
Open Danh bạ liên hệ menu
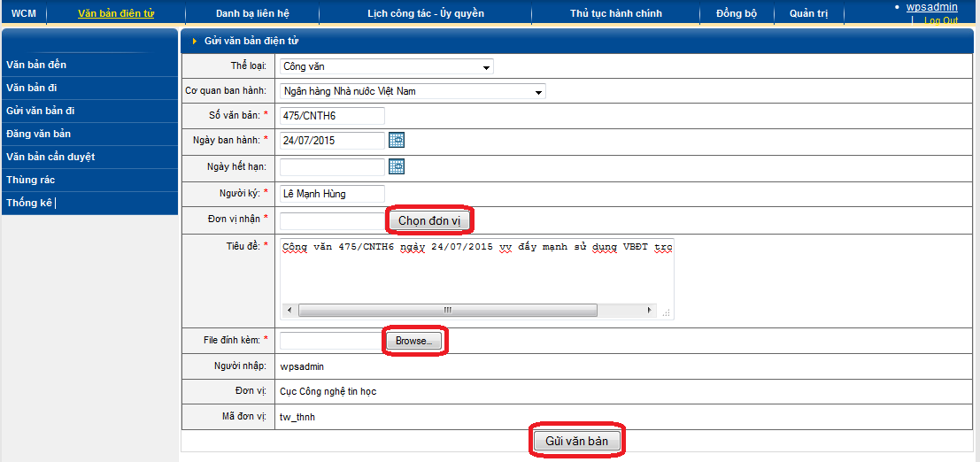(252, 13)
